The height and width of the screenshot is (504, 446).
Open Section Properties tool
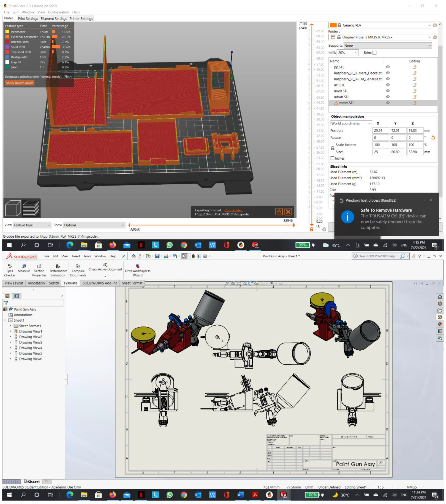click(x=39, y=266)
